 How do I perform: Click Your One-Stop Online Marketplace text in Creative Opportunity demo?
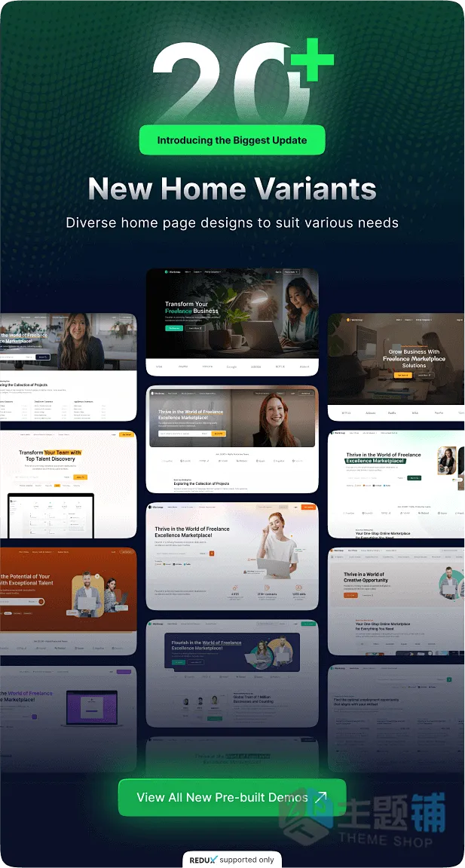pos(383,625)
